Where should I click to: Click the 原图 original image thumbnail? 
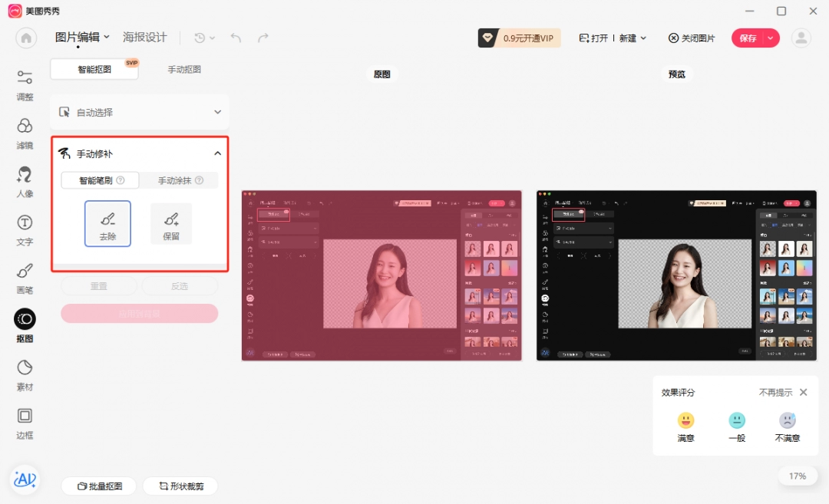coord(381,275)
